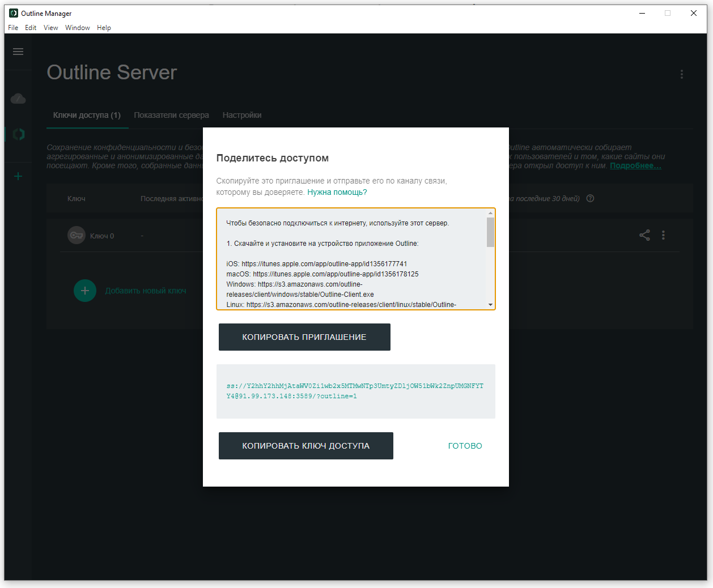Click ГОТОВО to close dialog
The height and width of the screenshot is (588, 713).
click(x=465, y=446)
